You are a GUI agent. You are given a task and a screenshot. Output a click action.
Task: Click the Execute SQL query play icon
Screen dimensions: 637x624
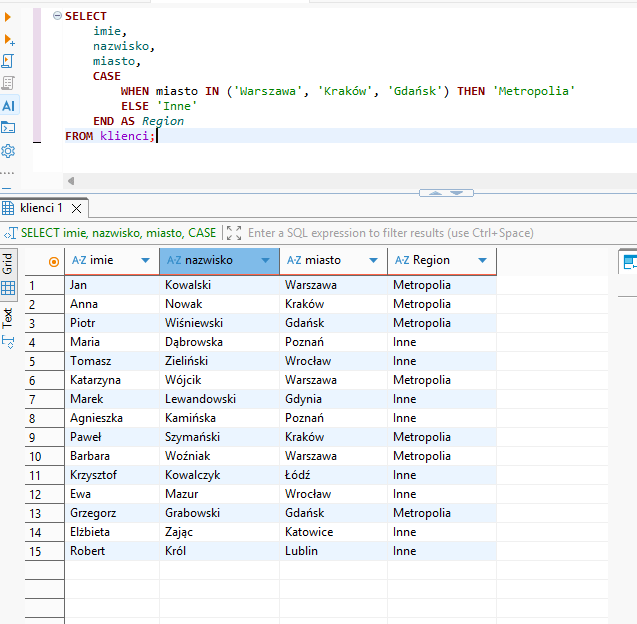coord(8,17)
